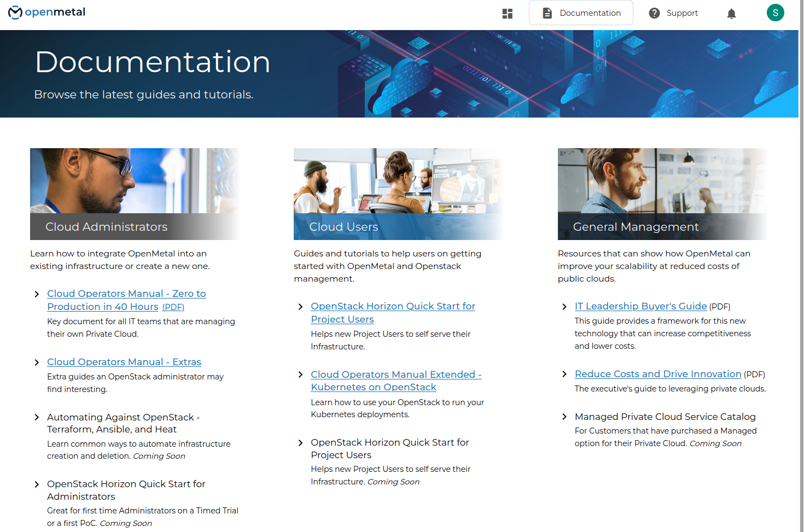Image resolution: width=804 pixels, height=532 pixels.
Task: Open the IT Leadership Buyer's Guide
Action: click(640, 307)
